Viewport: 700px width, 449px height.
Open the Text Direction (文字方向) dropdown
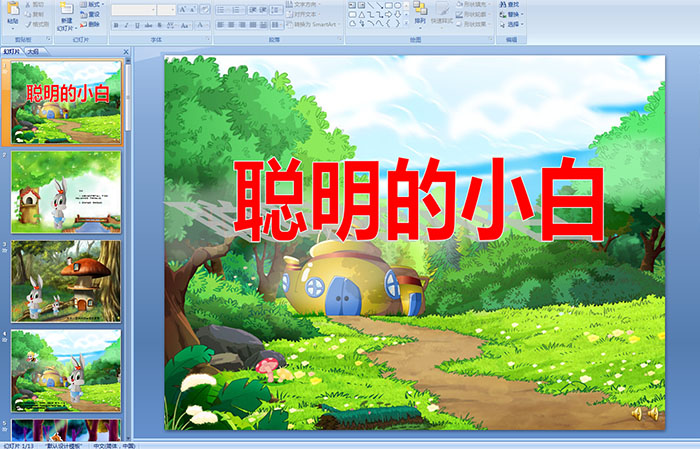(x=302, y=4)
